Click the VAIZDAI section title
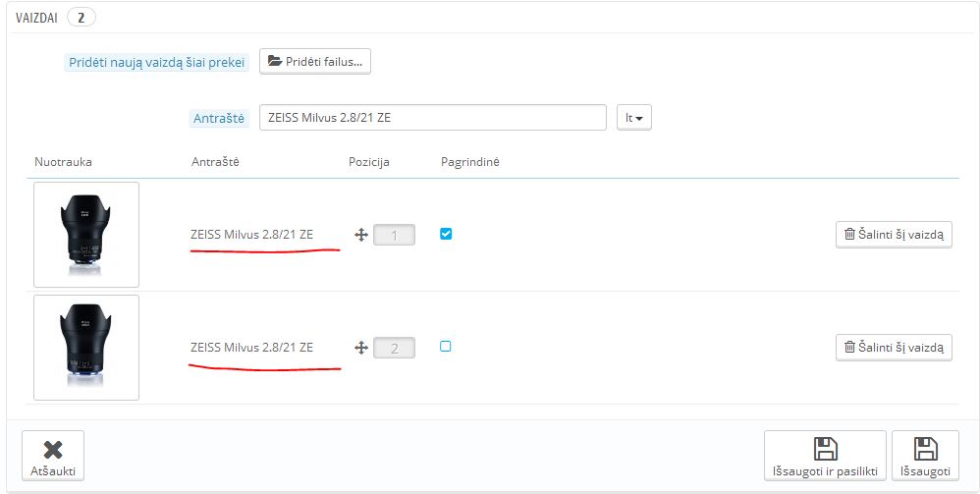Viewport: 980px width, 494px height. (36, 18)
